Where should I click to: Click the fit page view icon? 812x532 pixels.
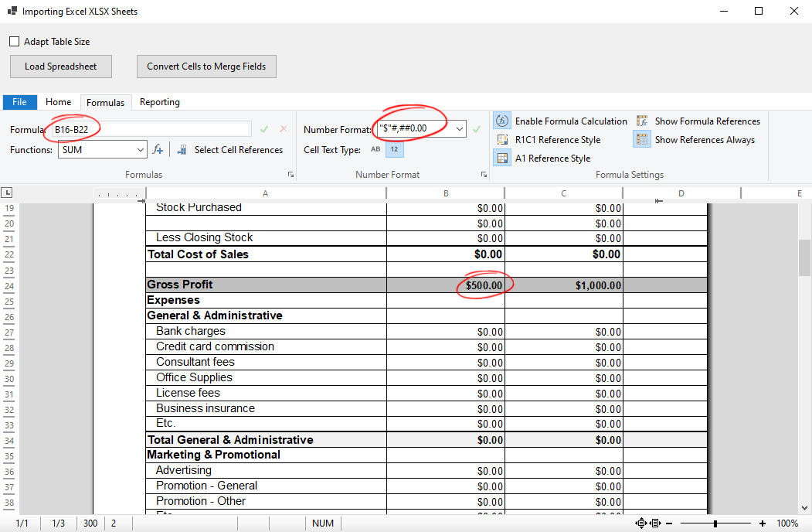click(x=640, y=523)
